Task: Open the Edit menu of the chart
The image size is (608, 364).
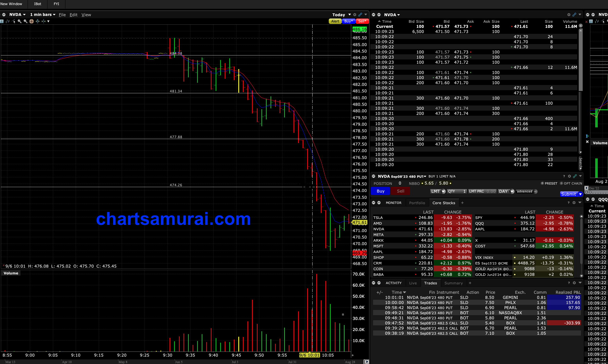Action: click(73, 15)
